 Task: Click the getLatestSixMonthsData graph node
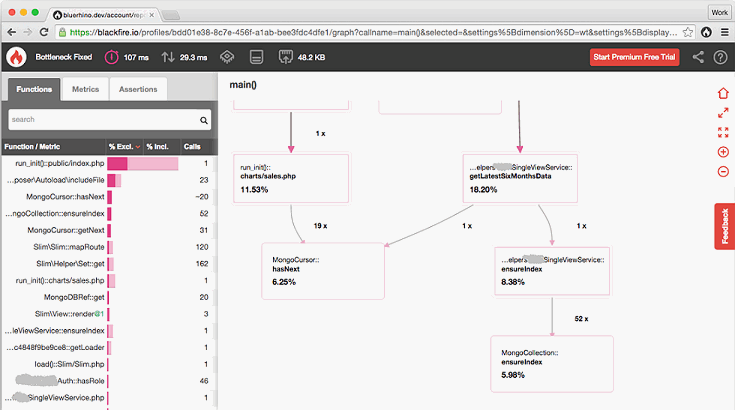pyautogui.click(x=520, y=179)
